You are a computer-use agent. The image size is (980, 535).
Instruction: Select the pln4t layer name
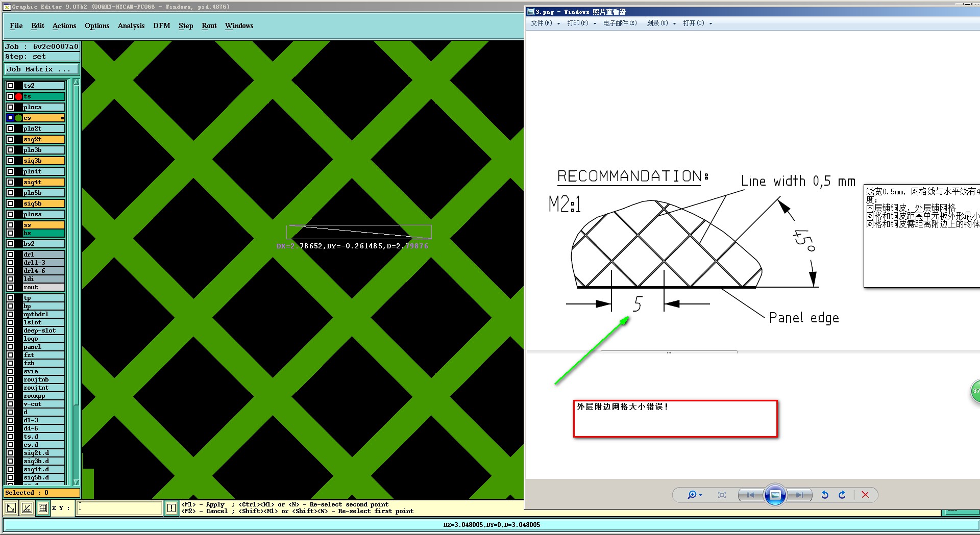[x=44, y=171]
